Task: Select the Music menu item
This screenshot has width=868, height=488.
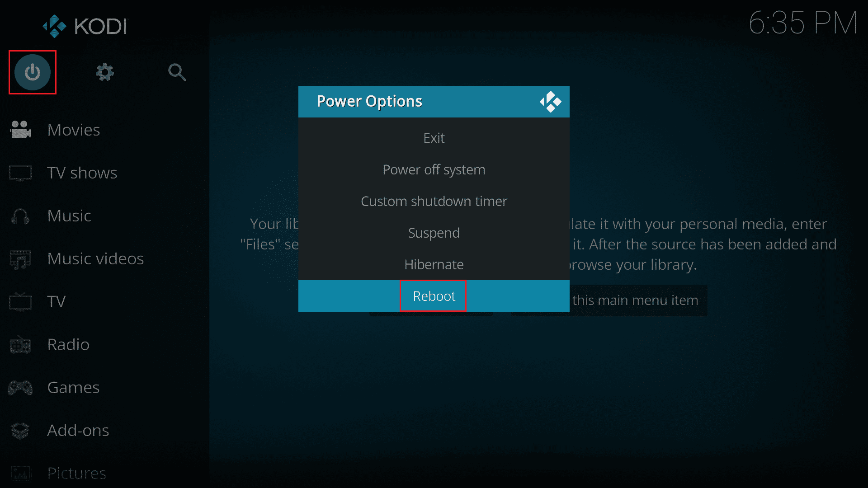Action: point(68,215)
